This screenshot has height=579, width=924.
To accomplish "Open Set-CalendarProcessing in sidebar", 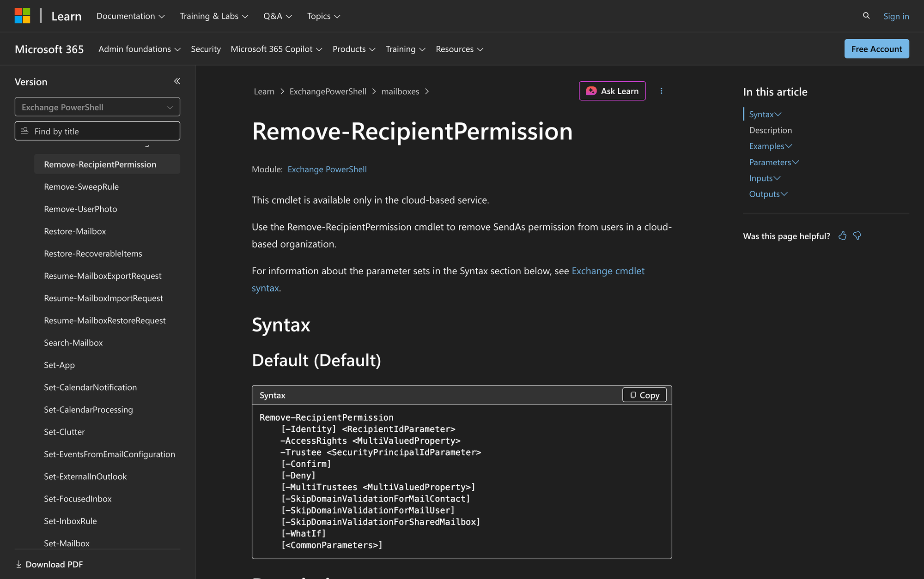I will [x=88, y=410].
